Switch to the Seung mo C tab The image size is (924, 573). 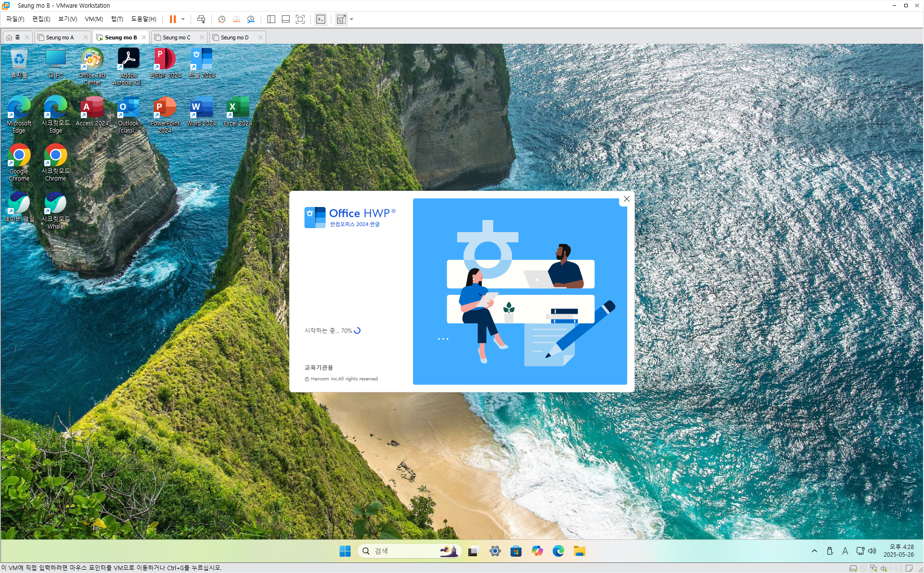point(176,37)
